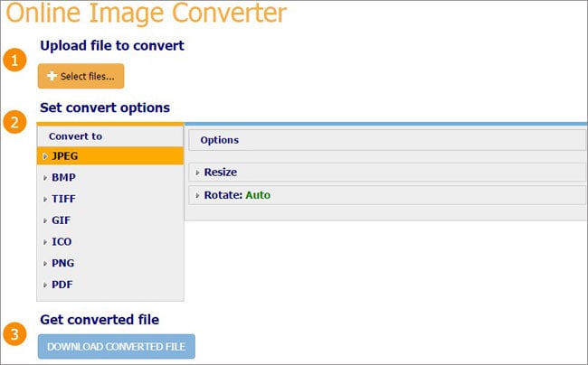Image resolution: width=588 pixels, height=365 pixels.
Task: Pick the ICO format label
Action: (62, 241)
